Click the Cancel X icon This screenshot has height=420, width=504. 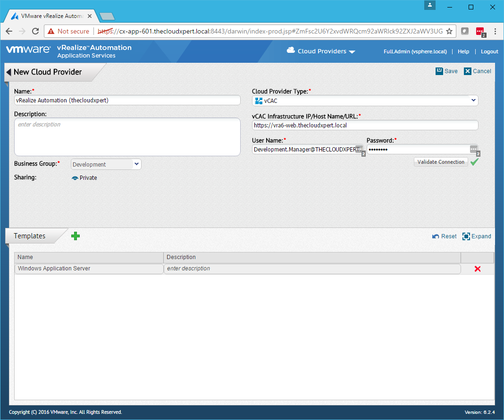click(468, 71)
